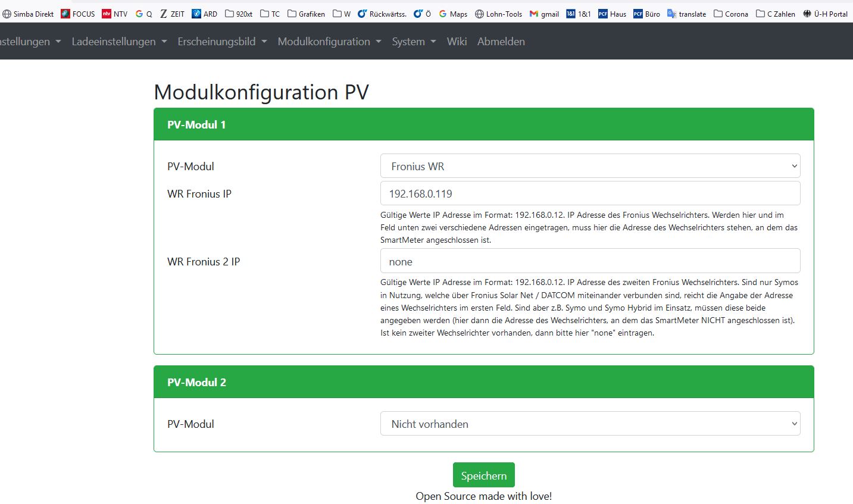Screen dimensions: 853x504
Task: Click the WR Fronius IP input field
Action: pos(590,193)
